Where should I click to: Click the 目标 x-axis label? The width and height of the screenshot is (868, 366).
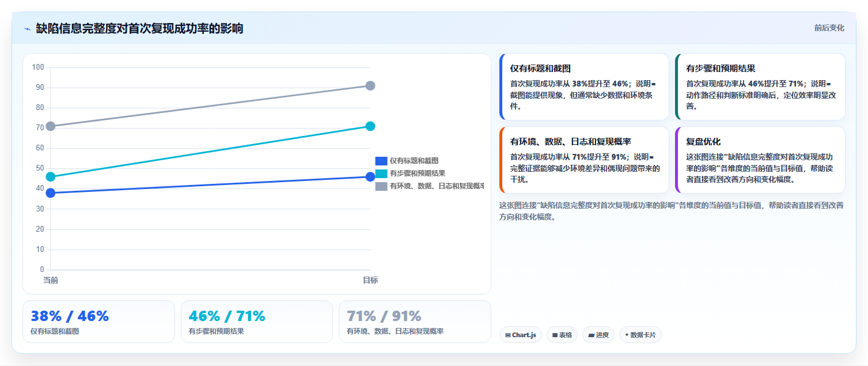tap(370, 280)
